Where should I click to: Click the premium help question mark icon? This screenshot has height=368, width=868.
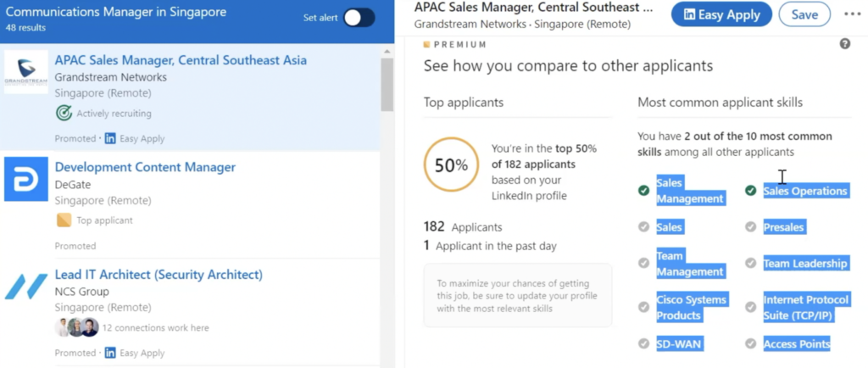point(845,44)
